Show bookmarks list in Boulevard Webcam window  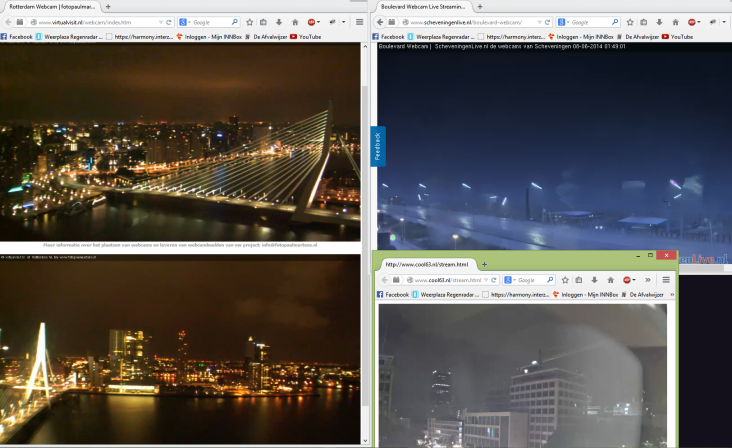[x=644, y=22]
